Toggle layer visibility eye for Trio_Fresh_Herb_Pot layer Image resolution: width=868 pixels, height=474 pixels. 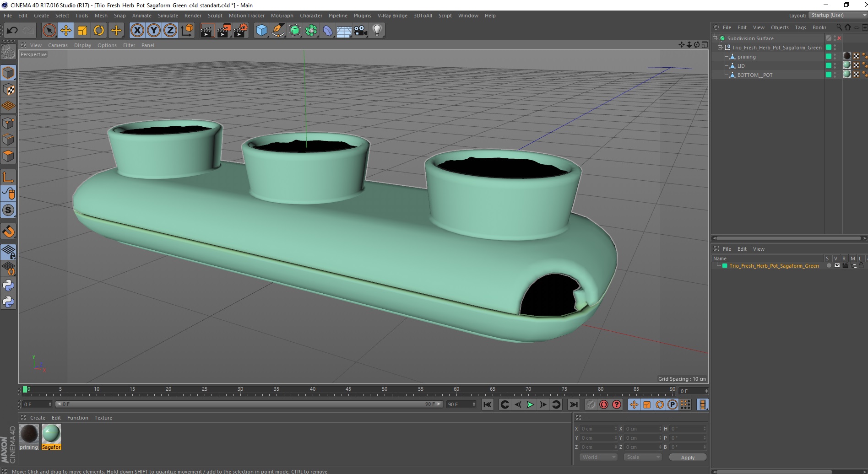coord(837,265)
